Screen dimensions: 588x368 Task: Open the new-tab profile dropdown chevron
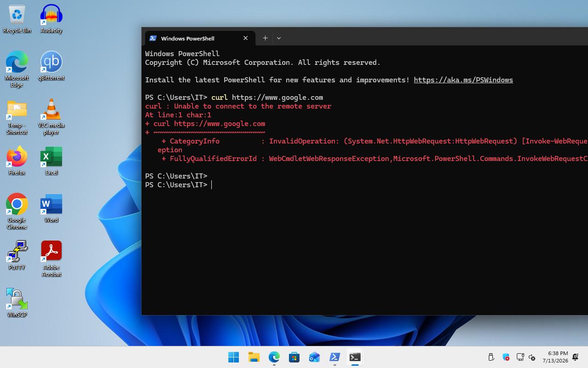click(x=279, y=38)
